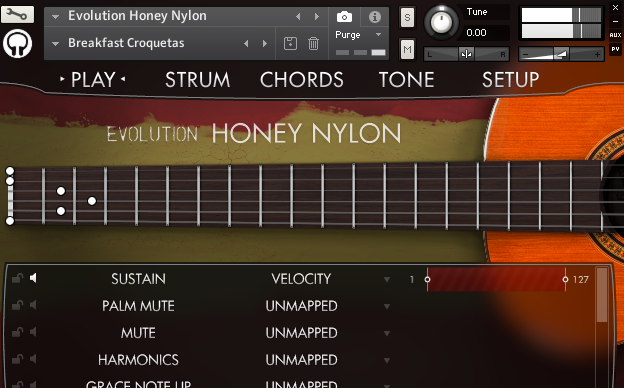Image resolution: width=624 pixels, height=388 pixels.
Task: Toggle speaker icon on SUSTAIN row
Action: click(x=33, y=278)
